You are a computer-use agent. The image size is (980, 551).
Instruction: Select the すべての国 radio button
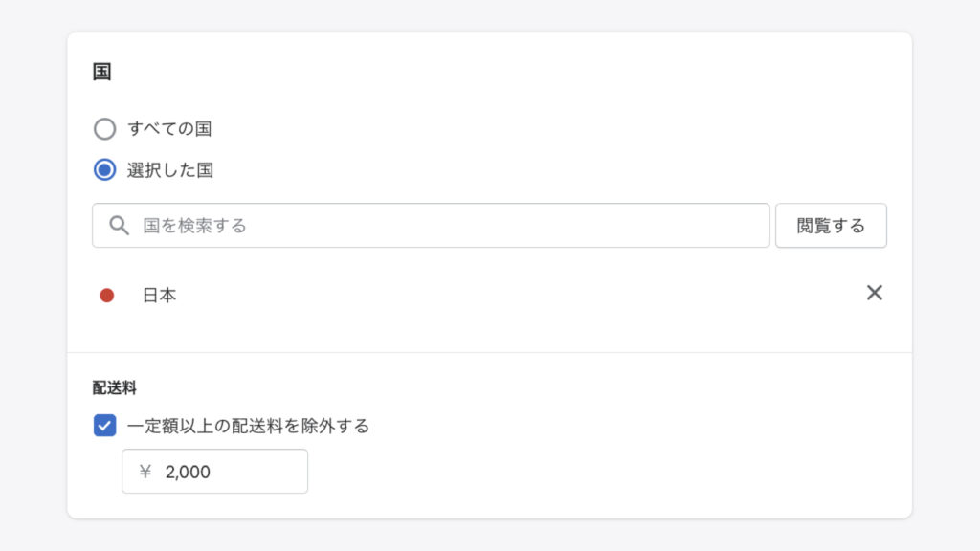click(x=104, y=129)
